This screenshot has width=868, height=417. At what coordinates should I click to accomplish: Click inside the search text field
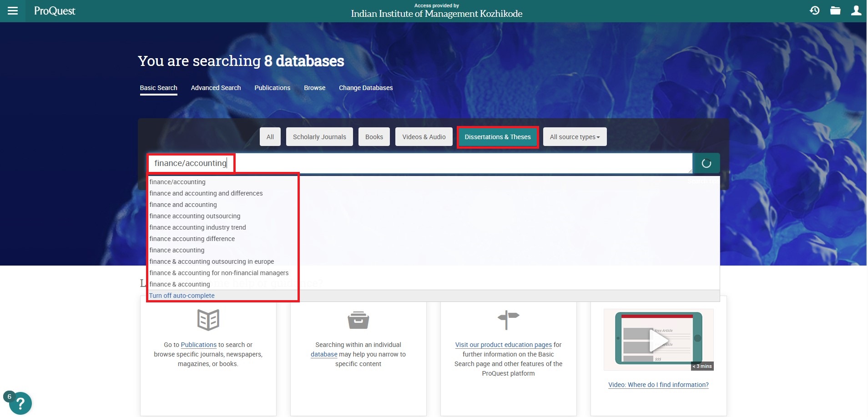pos(455,163)
